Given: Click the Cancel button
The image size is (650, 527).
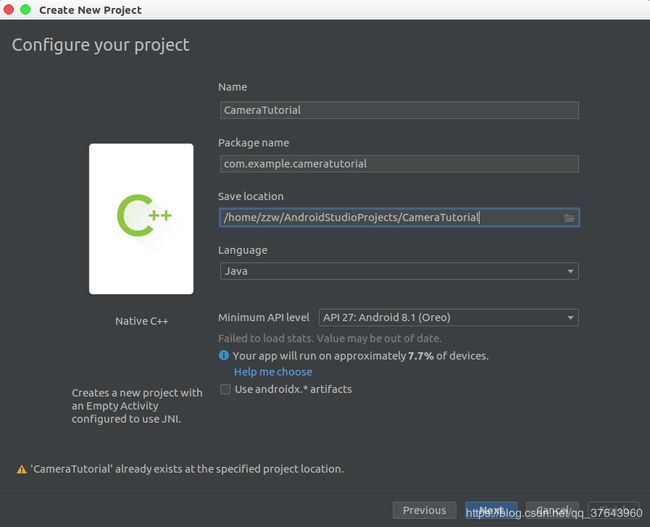Looking at the screenshot, I should point(552,510).
